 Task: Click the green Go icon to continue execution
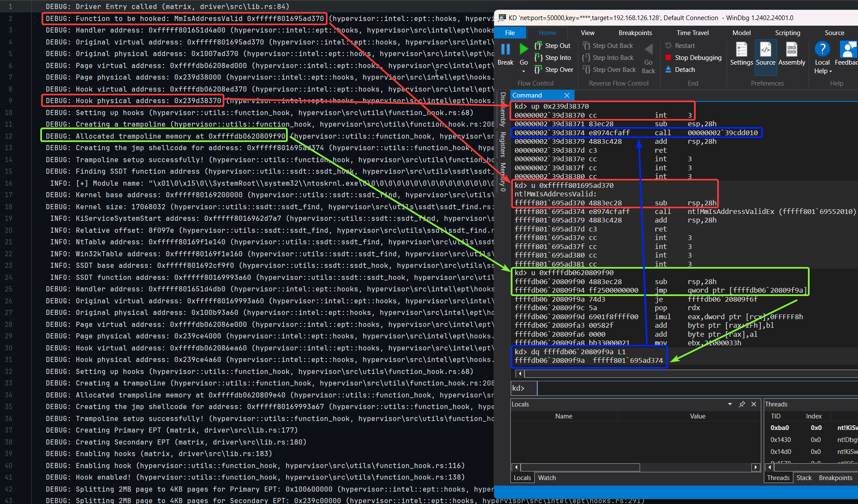pos(523,49)
